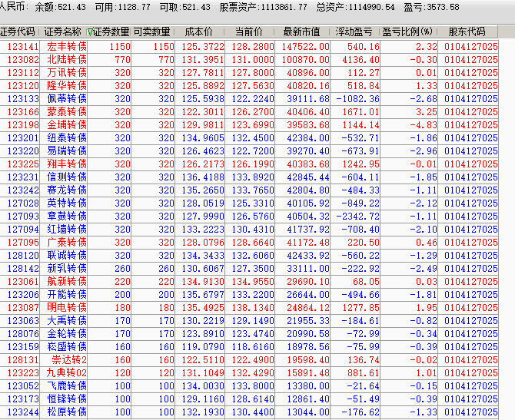Click the 股票资产:1113861.77 summary
Screen dimensions: 515x420
264,7
